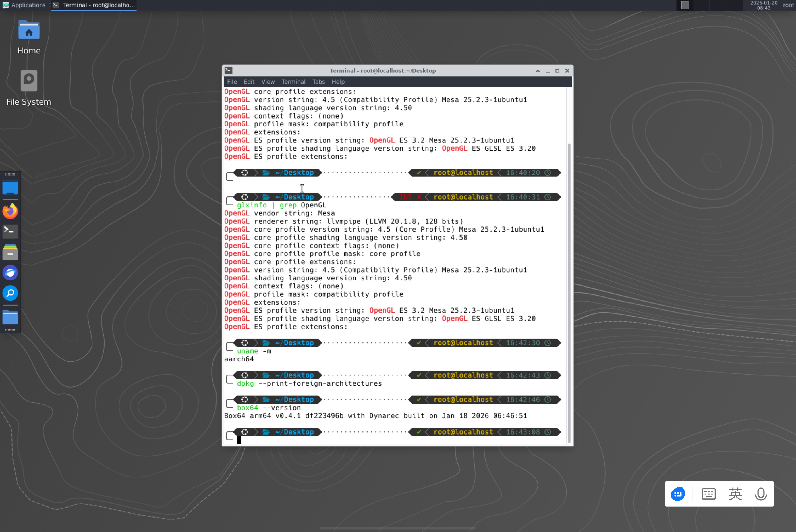Click the blue input method logo
796x532 pixels.
click(677, 494)
